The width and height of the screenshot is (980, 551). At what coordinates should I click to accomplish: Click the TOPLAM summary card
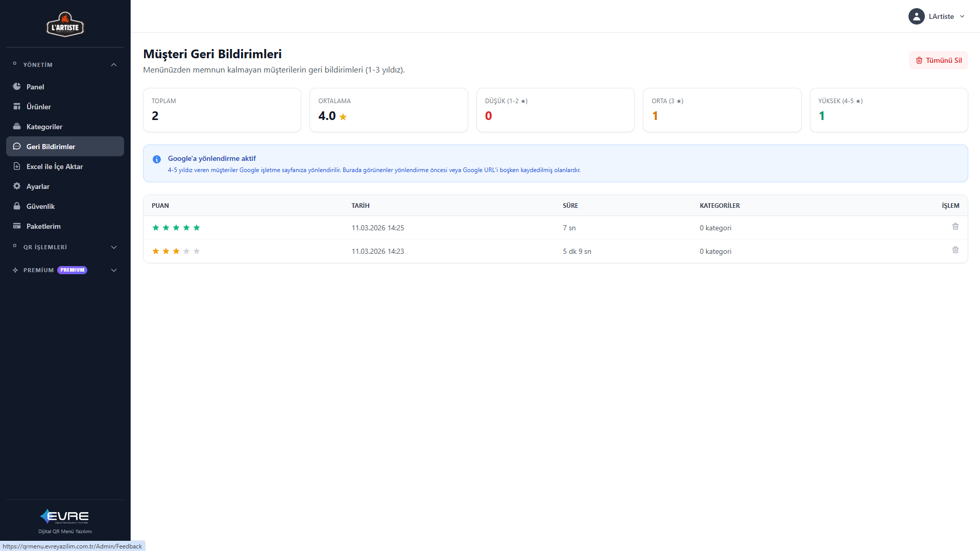pyautogui.click(x=222, y=110)
